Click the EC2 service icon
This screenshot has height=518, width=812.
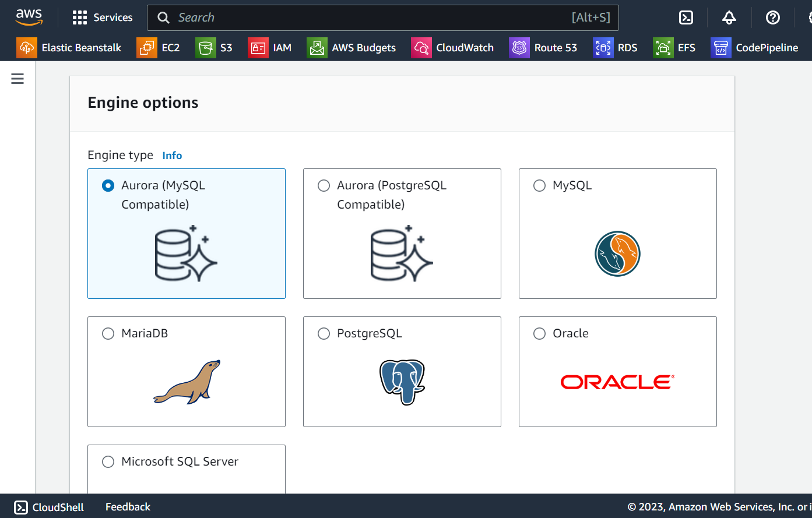(147, 48)
